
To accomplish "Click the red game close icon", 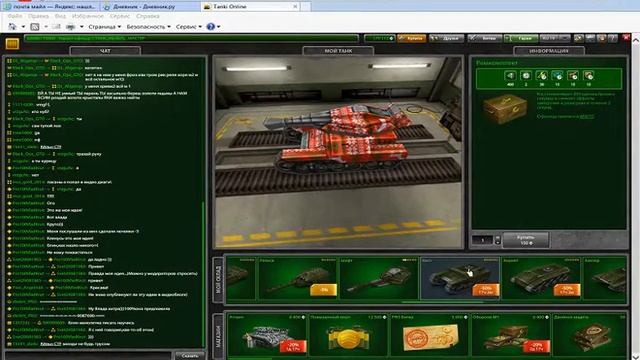I will click(626, 38).
